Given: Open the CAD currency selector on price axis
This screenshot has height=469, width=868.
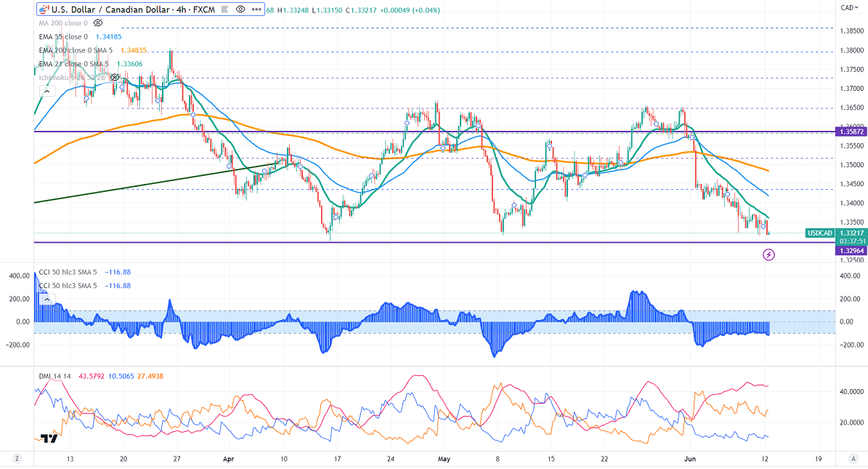Looking at the screenshot, I should [x=847, y=7].
